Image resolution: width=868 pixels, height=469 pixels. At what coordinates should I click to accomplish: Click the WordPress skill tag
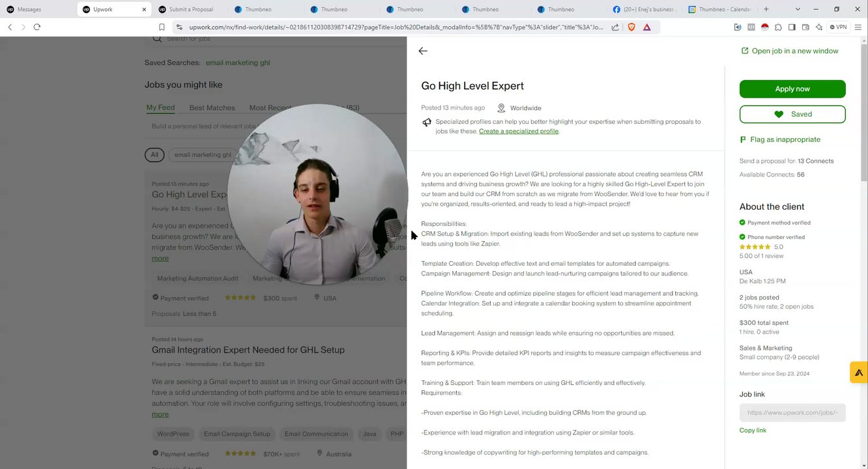click(173, 434)
